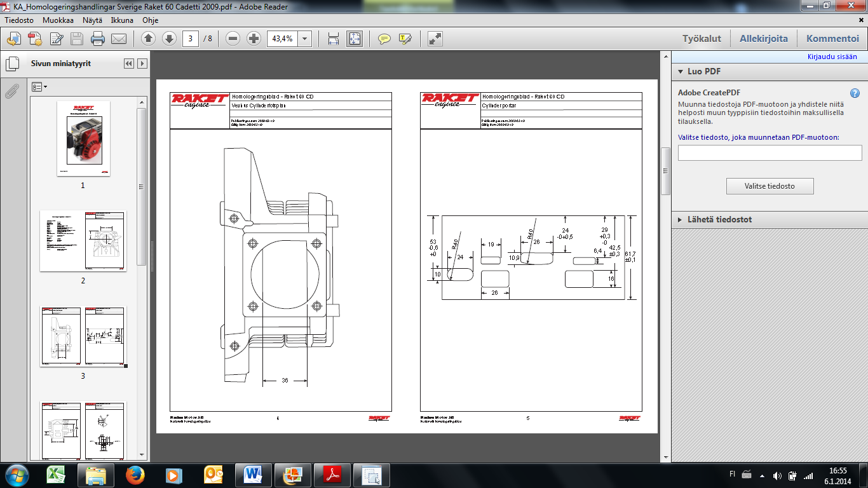Select the page 2 thumbnail

tap(83, 241)
